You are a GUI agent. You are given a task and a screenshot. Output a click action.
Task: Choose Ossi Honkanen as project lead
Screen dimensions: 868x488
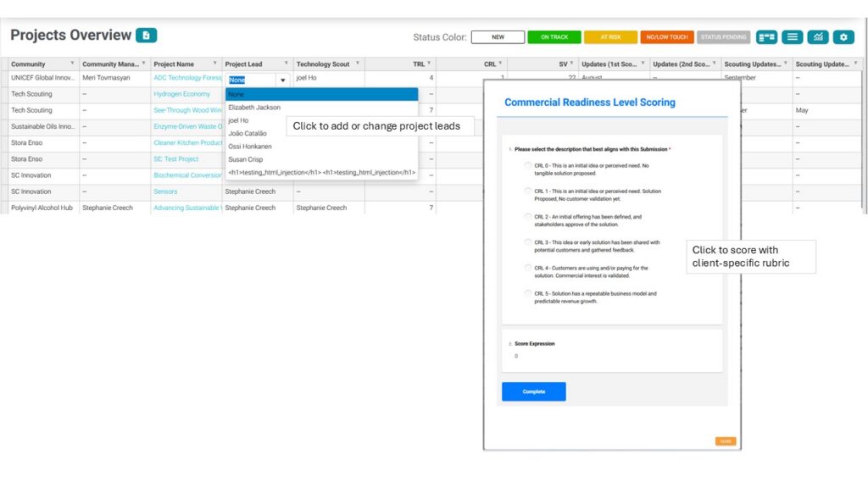pyautogui.click(x=321, y=147)
